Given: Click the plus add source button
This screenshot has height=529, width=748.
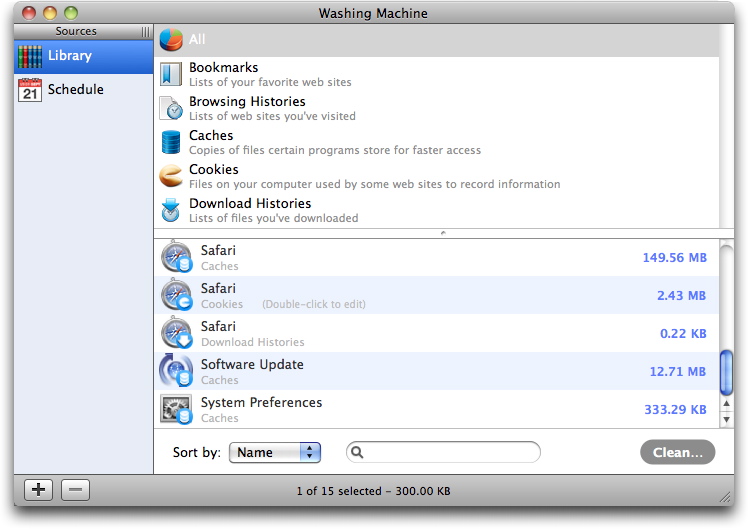Looking at the screenshot, I should tap(39, 490).
